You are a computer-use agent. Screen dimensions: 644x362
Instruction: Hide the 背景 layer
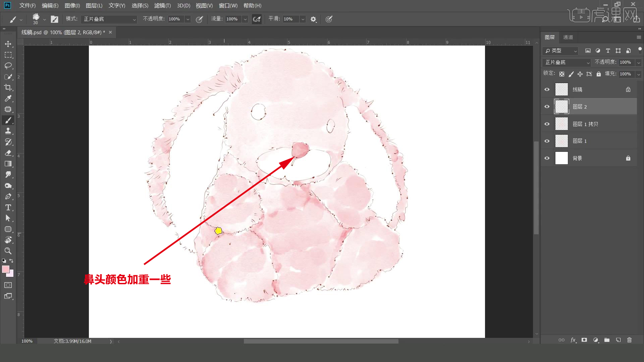pyautogui.click(x=547, y=158)
